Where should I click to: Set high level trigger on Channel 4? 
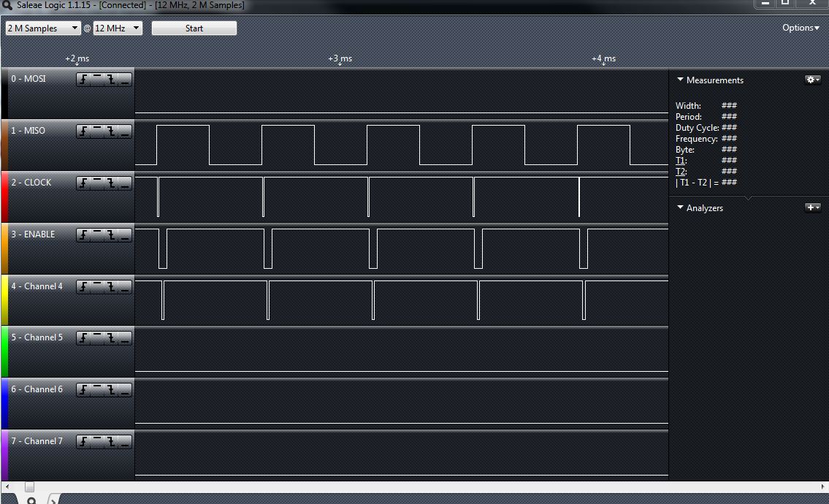pyautogui.click(x=97, y=286)
